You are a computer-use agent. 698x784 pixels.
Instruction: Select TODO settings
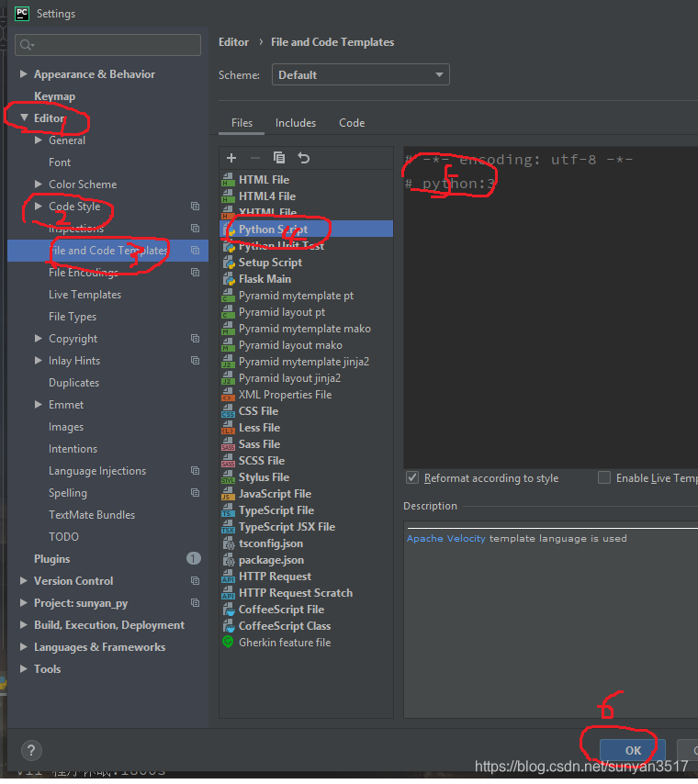pos(63,536)
